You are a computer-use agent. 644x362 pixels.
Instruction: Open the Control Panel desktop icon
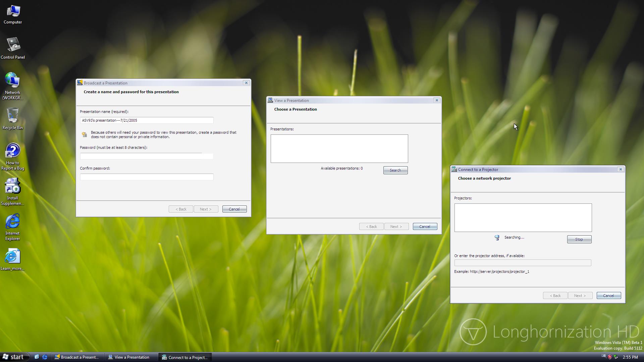(13, 48)
